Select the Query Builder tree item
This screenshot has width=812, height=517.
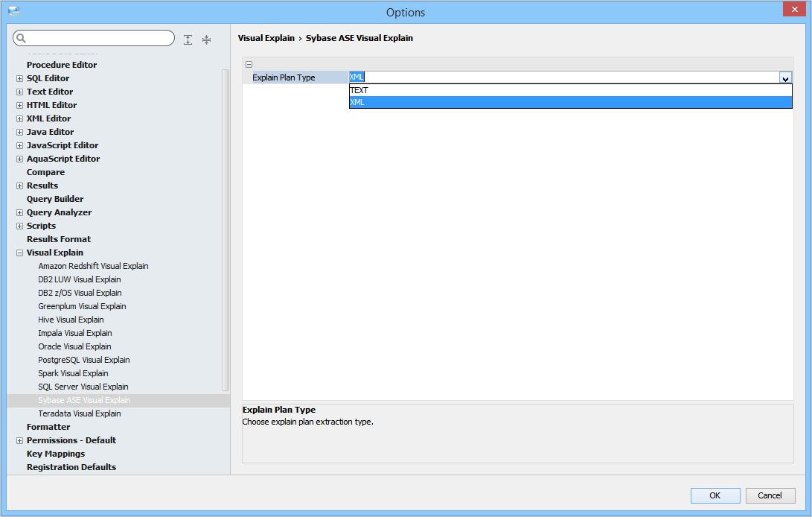point(55,199)
